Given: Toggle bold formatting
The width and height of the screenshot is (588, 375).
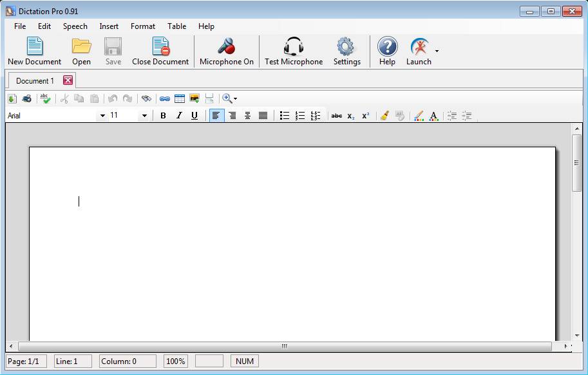Looking at the screenshot, I should [x=163, y=116].
